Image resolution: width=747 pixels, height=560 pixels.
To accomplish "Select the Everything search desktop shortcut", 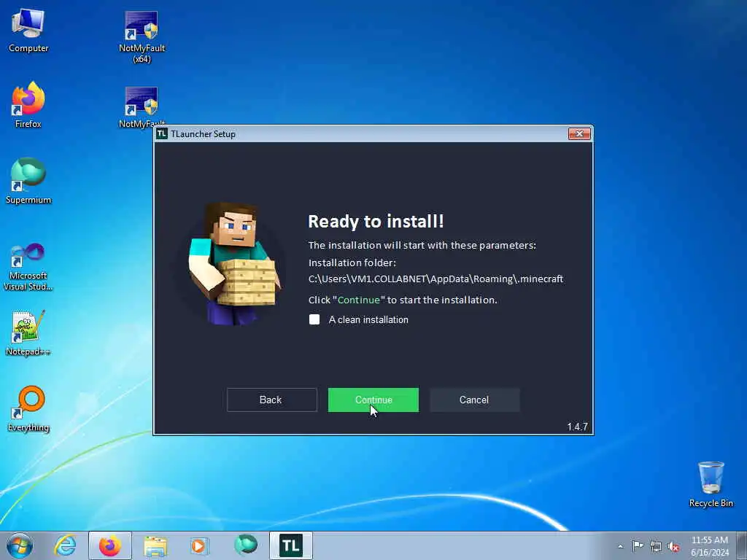I will (28, 408).
